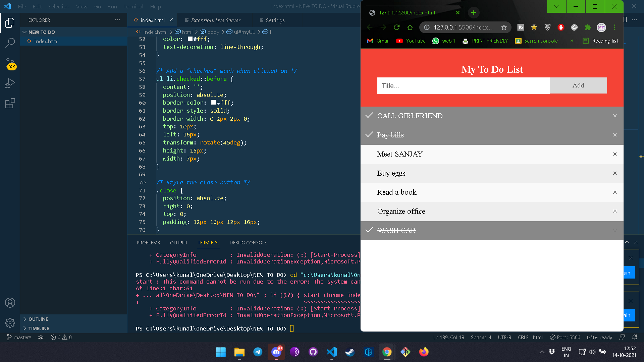Open Run and Debug view
The height and width of the screenshot is (362, 644).
10,83
